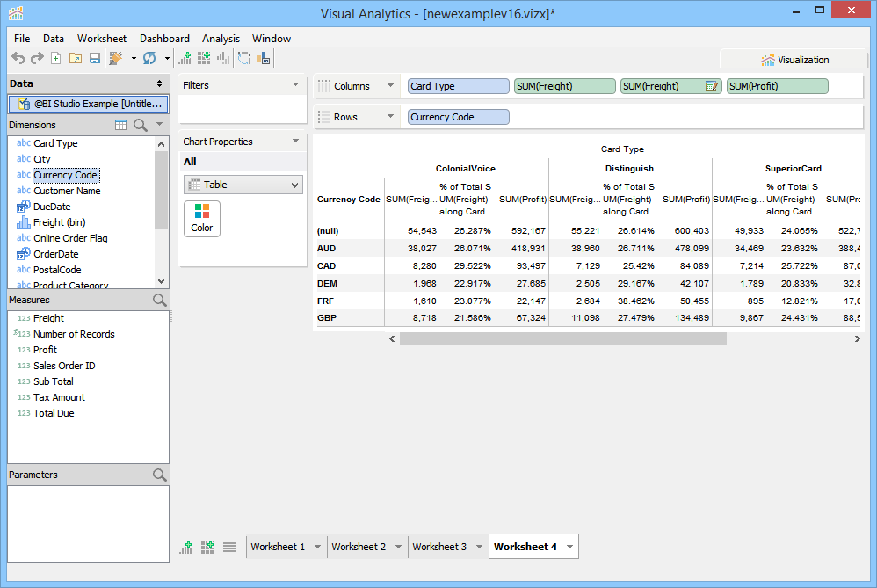Image resolution: width=877 pixels, height=588 pixels.
Task: Open the calculation icon on second SUM(Freight) pill
Action: click(712, 86)
